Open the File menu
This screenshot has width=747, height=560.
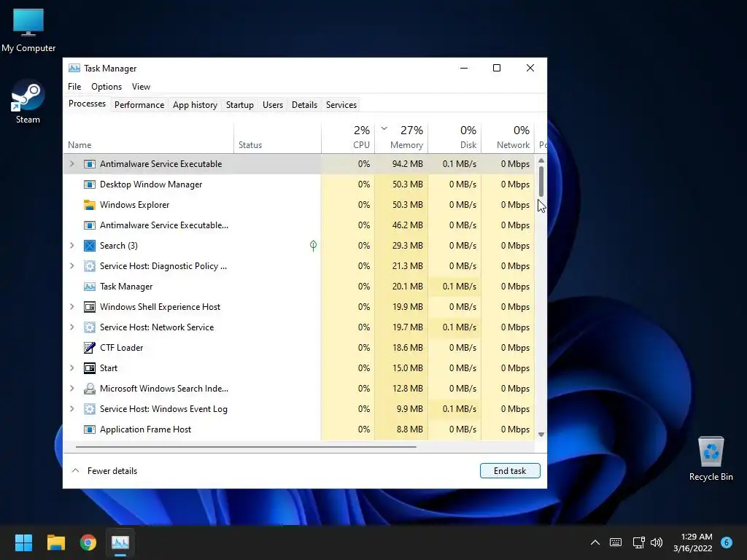74,87
